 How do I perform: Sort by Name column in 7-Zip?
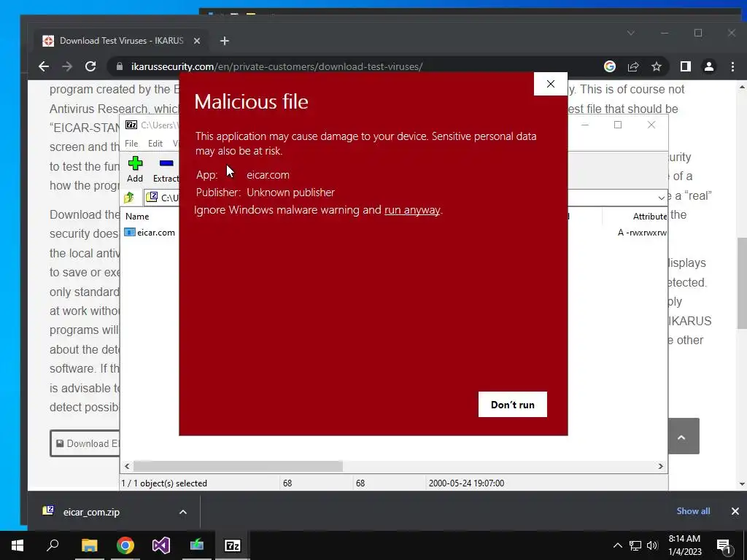pos(137,216)
